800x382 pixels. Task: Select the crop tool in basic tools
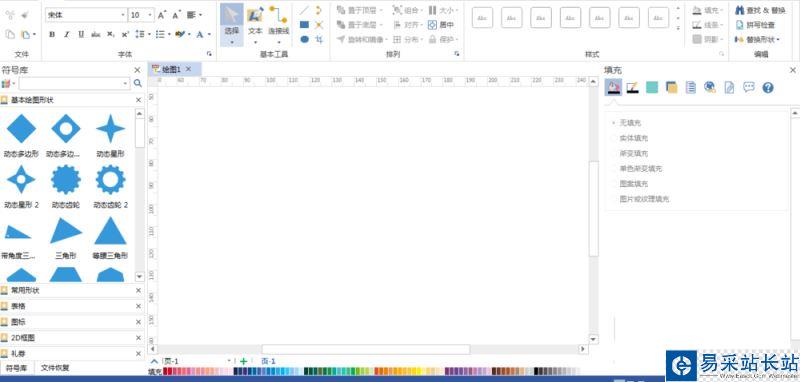(319, 39)
